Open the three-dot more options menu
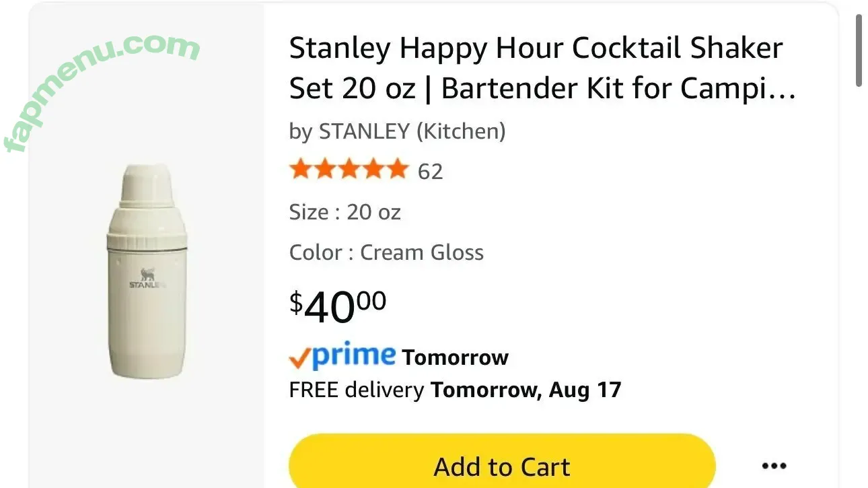868x488 pixels. click(774, 466)
